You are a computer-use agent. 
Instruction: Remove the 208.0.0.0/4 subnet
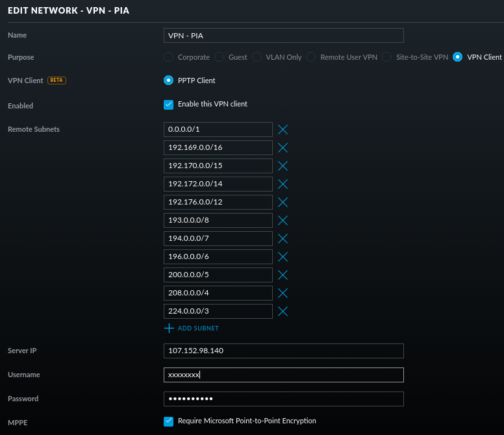click(283, 293)
